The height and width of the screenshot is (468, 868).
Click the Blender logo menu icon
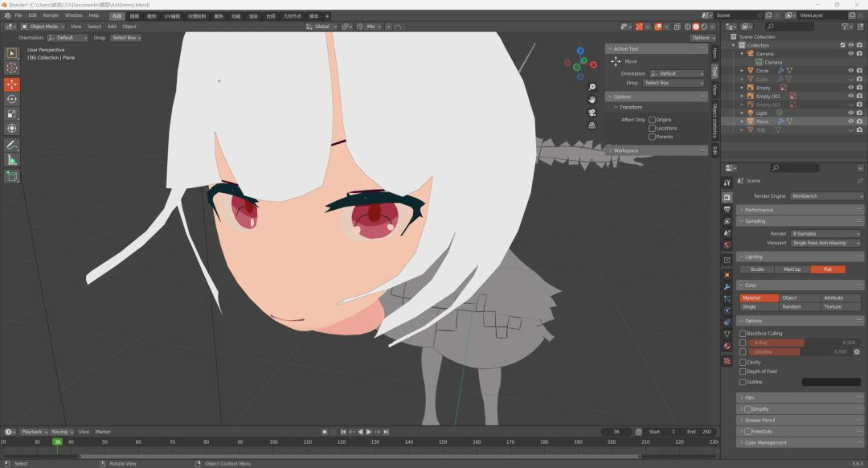(x=6, y=15)
